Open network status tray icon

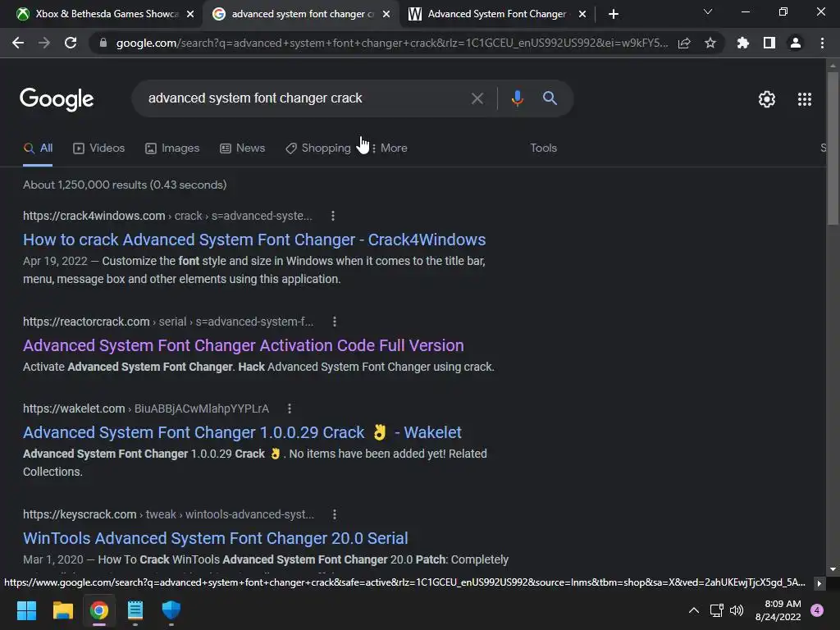pos(716,610)
